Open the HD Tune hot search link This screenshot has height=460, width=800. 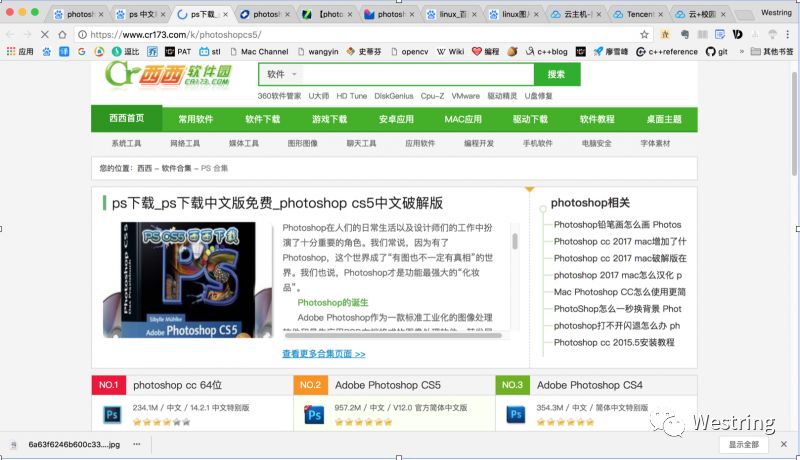(352, 96)
